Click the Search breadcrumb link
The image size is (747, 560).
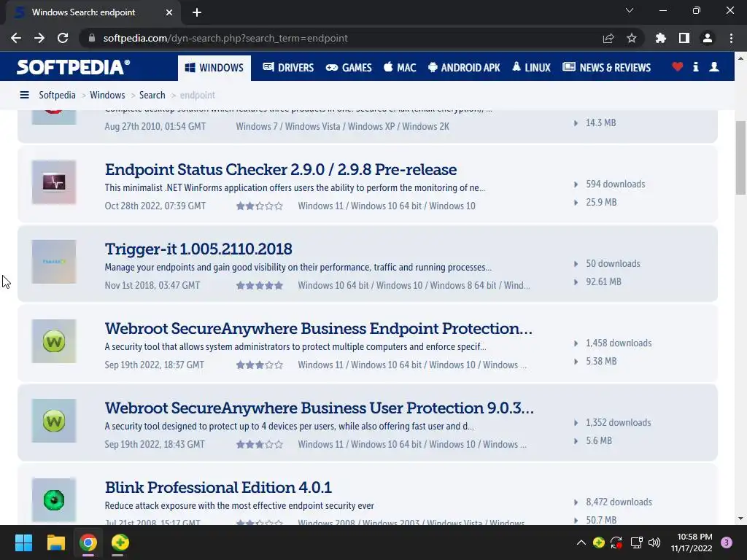[152, 96]
